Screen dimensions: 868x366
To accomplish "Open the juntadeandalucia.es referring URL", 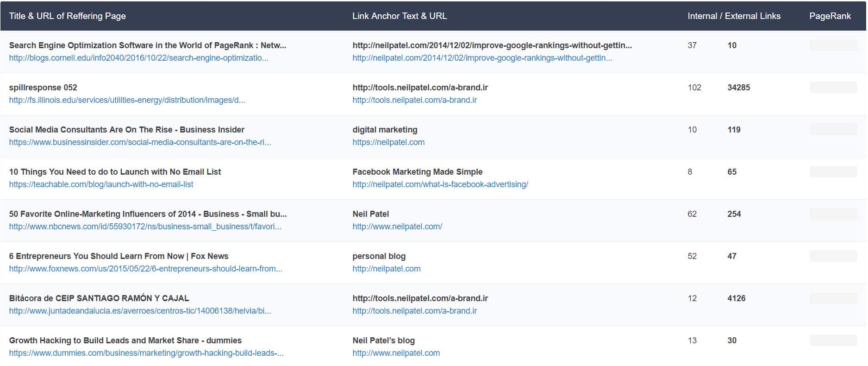I will pos(140,311).
